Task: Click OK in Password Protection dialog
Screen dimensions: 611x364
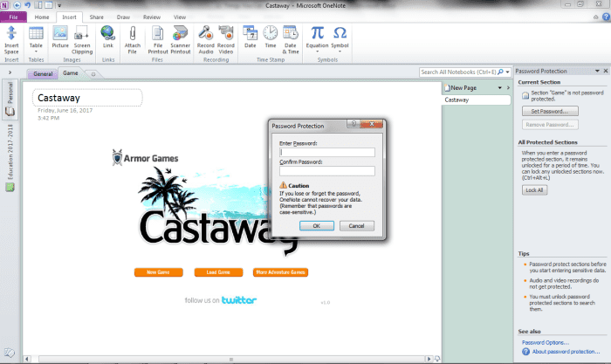Action: click(x=316, y=225)
